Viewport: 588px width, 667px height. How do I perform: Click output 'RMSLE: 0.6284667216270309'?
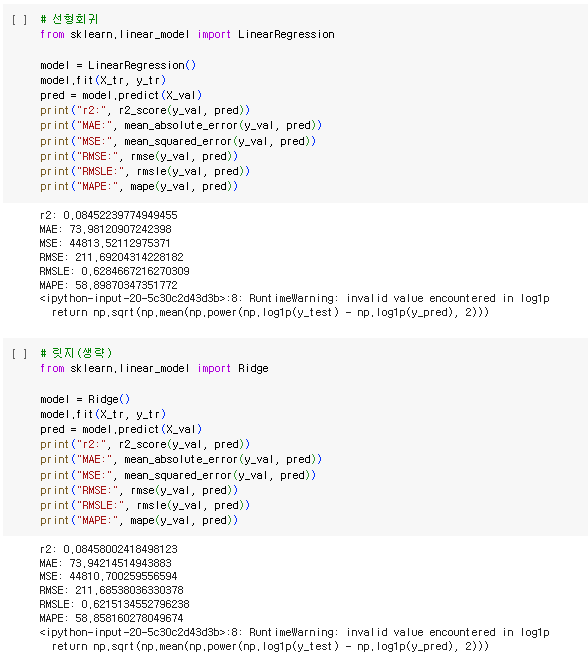(114, 271)
